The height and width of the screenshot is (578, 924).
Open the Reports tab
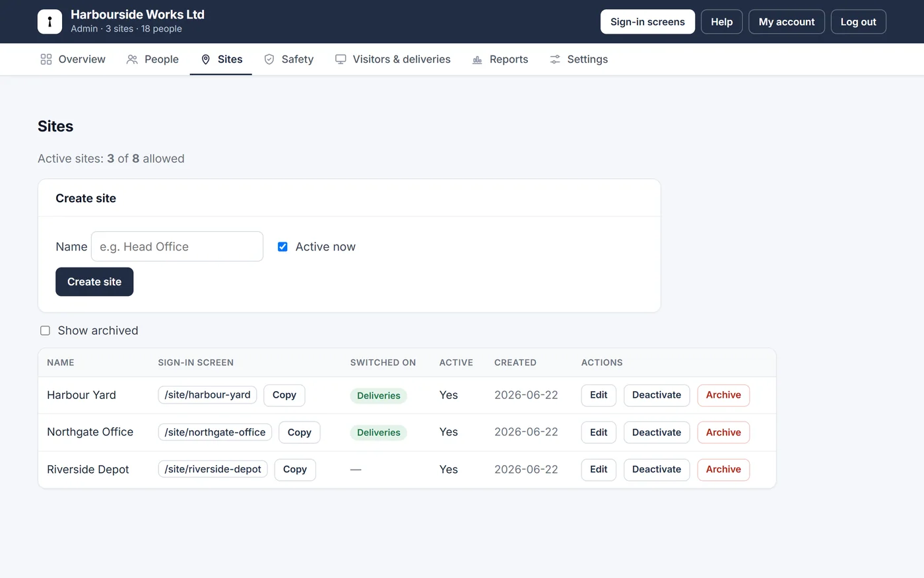[x=500, y=59]
